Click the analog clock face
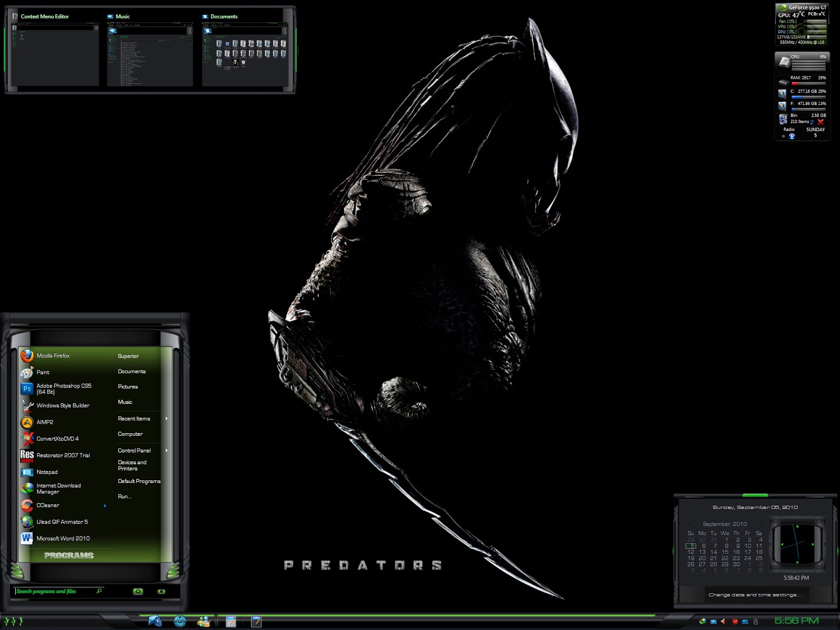The image size is (840, 630). [796, 544]
